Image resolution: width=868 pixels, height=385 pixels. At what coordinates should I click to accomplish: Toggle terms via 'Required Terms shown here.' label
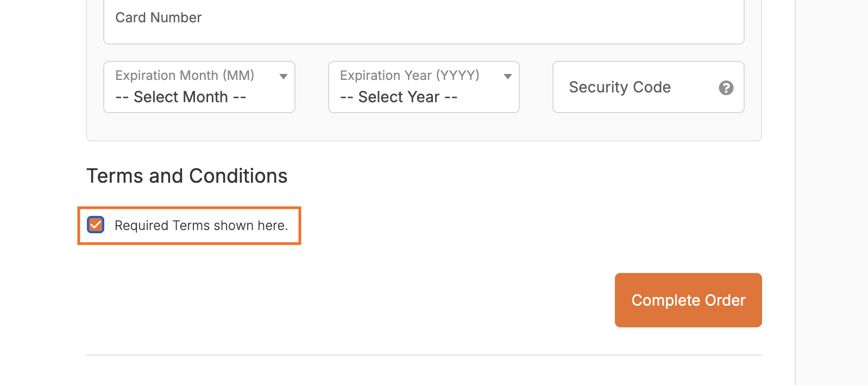coord(201,226)
